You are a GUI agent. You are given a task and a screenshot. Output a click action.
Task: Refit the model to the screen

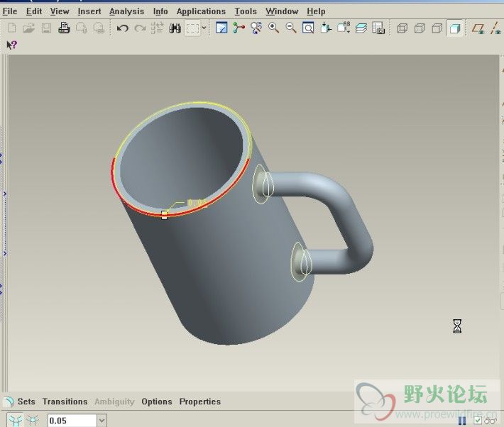308,28
